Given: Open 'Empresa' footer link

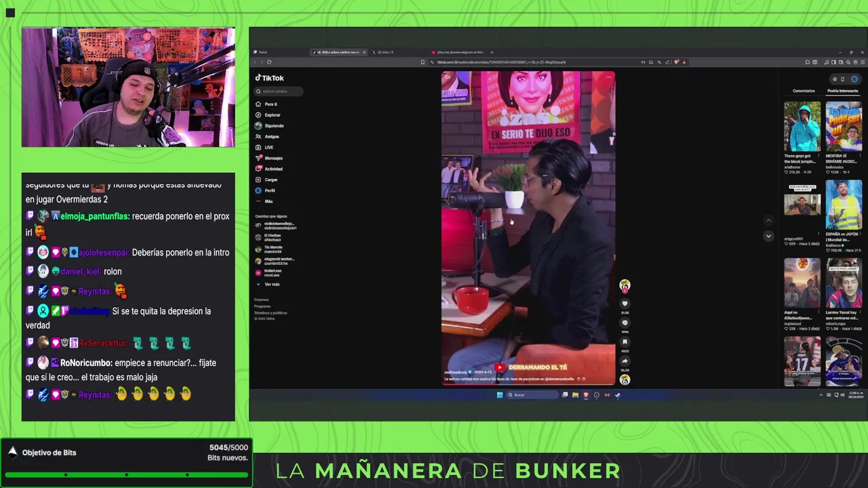Looking at the screenshot, I should click(262, 300).
